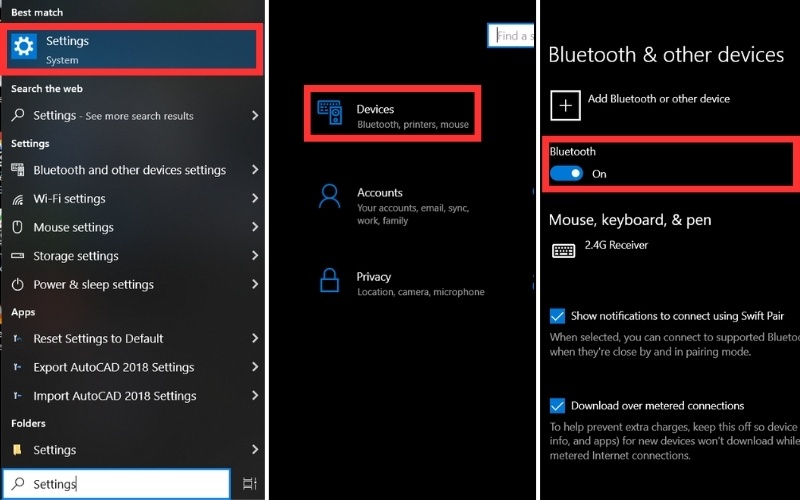This screenshot has width=800, height=500.
Task: Select Wi-Fi settings search result
Action: pos(133,198)
